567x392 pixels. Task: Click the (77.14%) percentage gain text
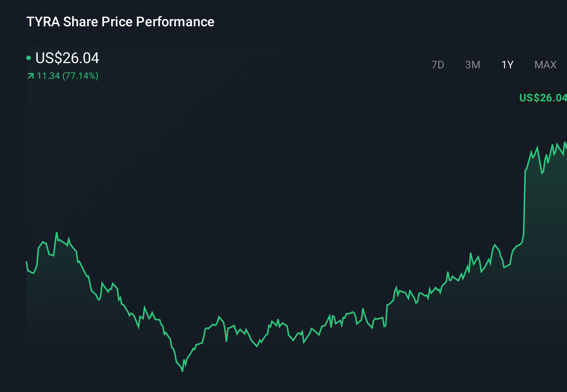click(x=80, y=76)
